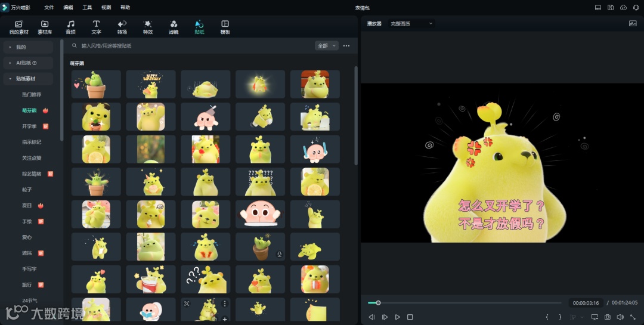Click the cloud upload icon in title bar
644x325 pixels.
tap(623, 7)
